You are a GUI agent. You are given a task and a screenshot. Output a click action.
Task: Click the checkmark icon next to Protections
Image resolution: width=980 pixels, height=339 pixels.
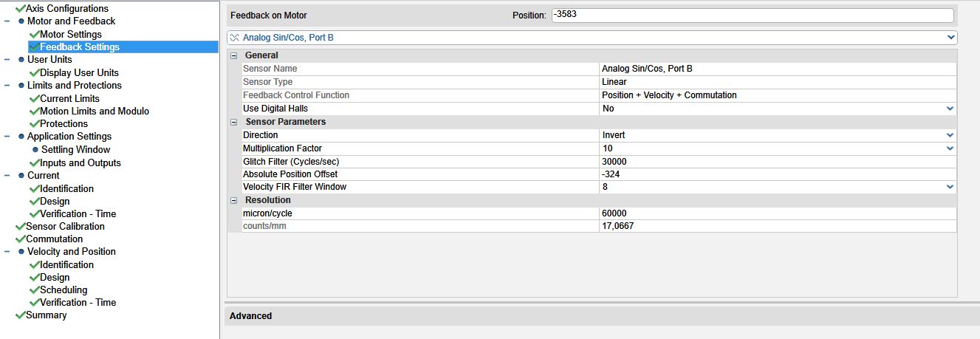[34, 124]
